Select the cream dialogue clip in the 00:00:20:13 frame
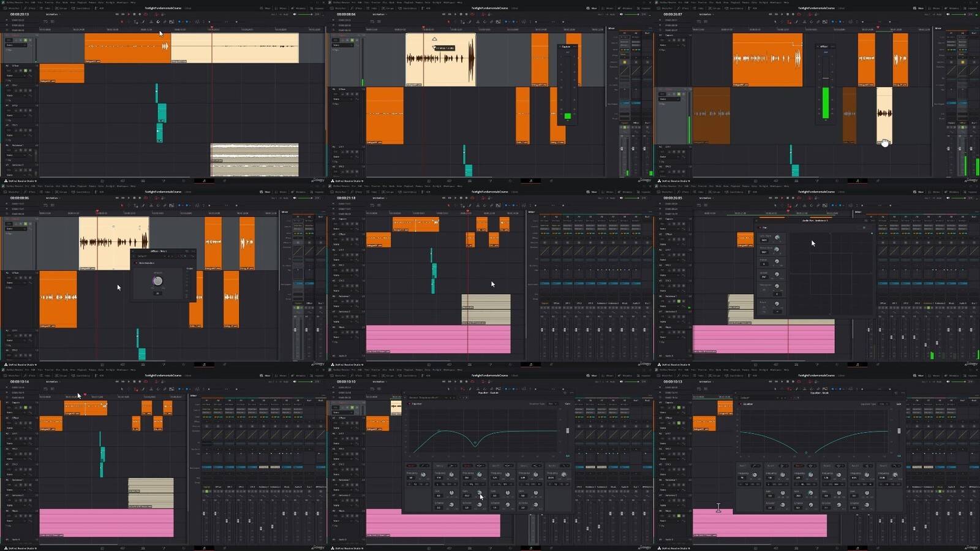Image resolution: width=980 pixels, height=551 pixels. click(235, 48)
